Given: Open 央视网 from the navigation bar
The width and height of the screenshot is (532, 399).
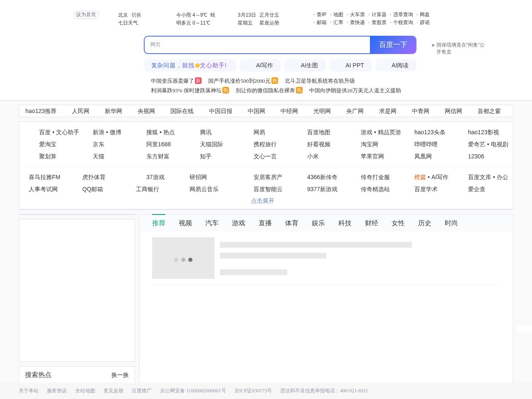Looking at the screenshot, I should pos(146,111).
